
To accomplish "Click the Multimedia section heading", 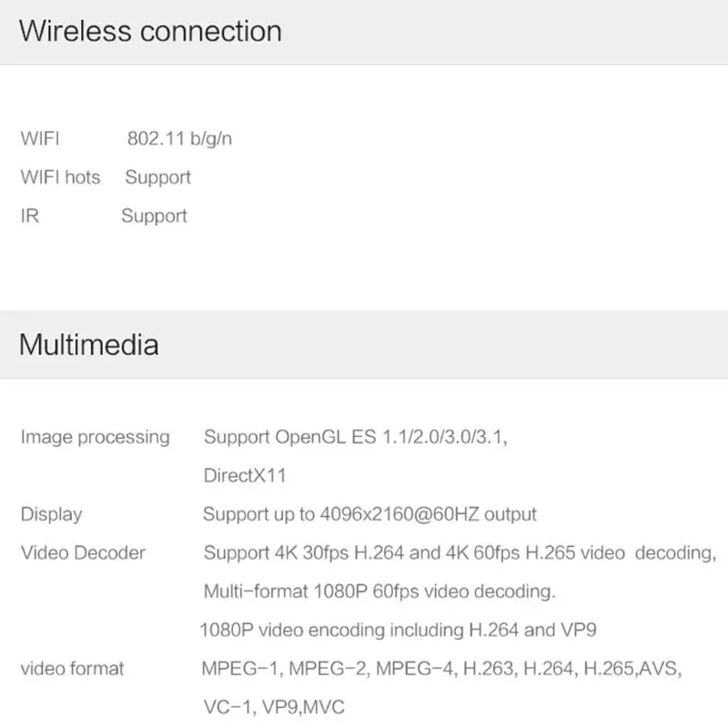I will pos(88,345).
